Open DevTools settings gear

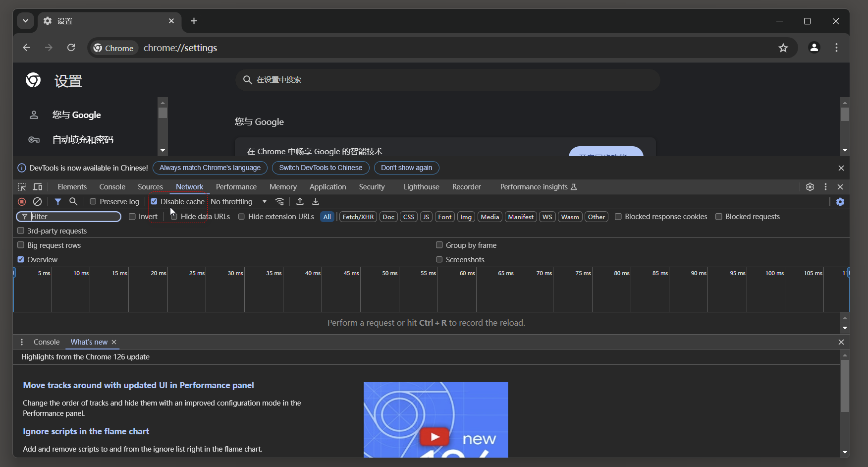pyautogui.click(x=810, y=187)
